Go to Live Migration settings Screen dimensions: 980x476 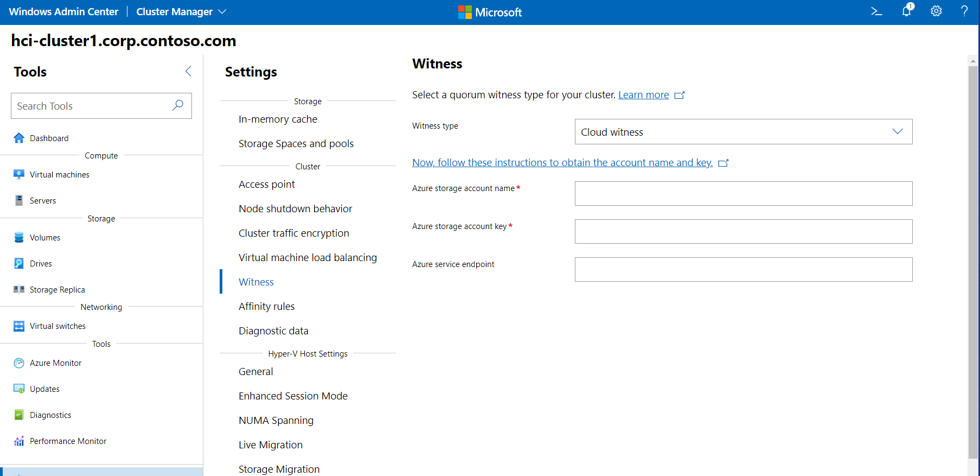pyautogui.click(x=270, y=445)
